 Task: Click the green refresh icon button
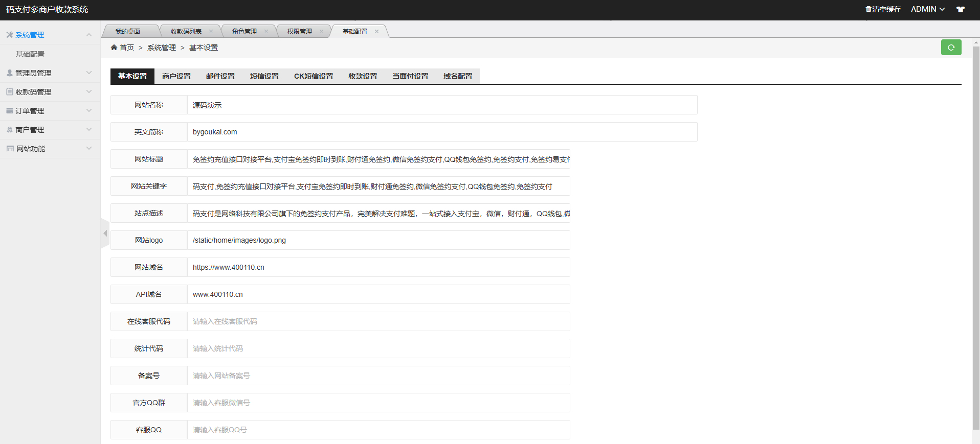pyautogui.click(x=951, y=48)
